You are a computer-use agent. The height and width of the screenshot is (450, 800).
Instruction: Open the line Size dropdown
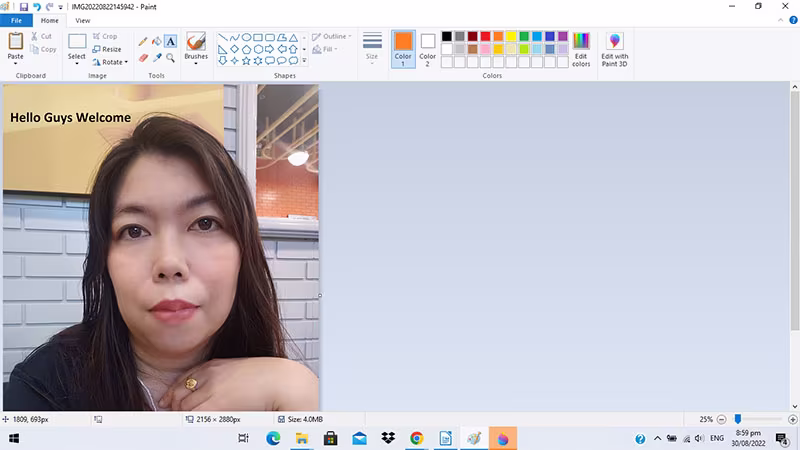tap(372, 49)
